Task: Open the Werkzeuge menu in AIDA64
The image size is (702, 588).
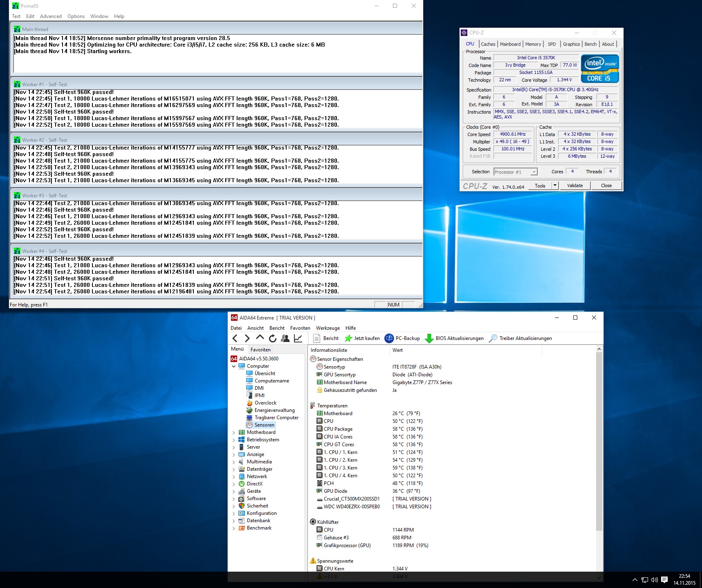Action: click(x=328, y=328)
